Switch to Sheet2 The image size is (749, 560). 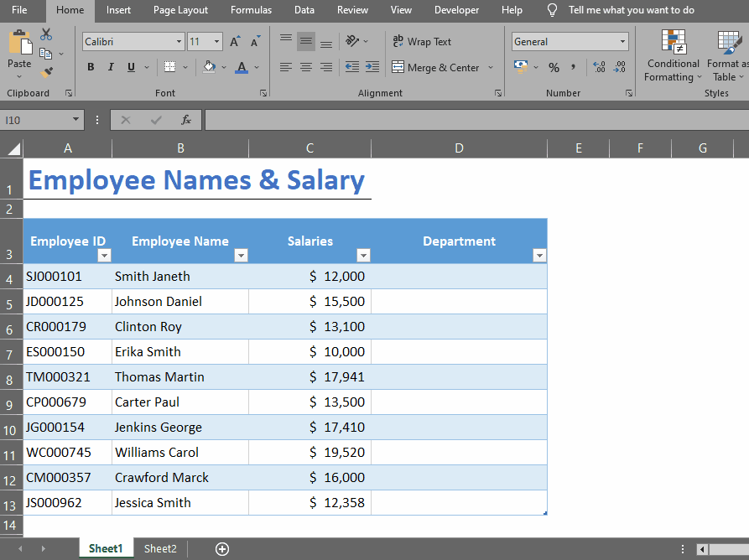pos(159,548)
